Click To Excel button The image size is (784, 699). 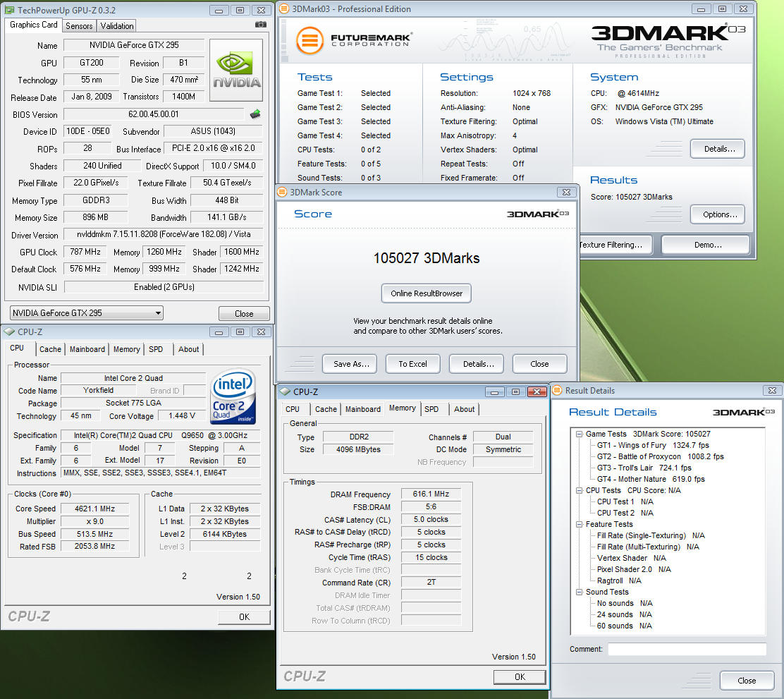(413, 364)
